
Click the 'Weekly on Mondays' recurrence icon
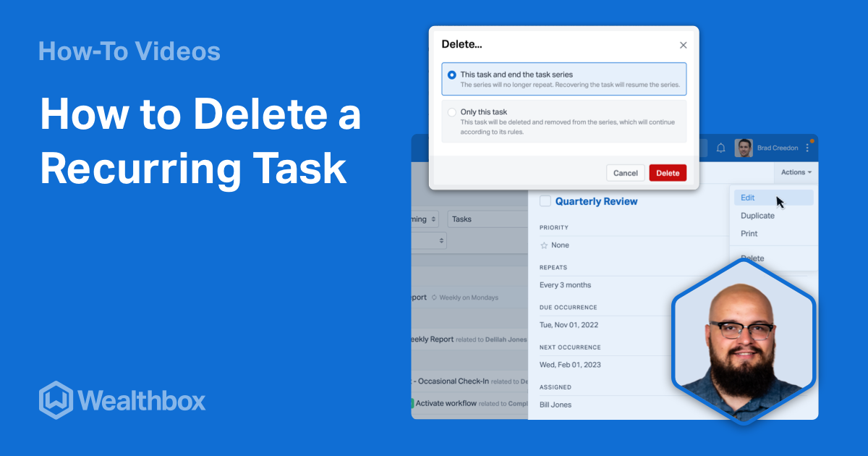point(434,297)
